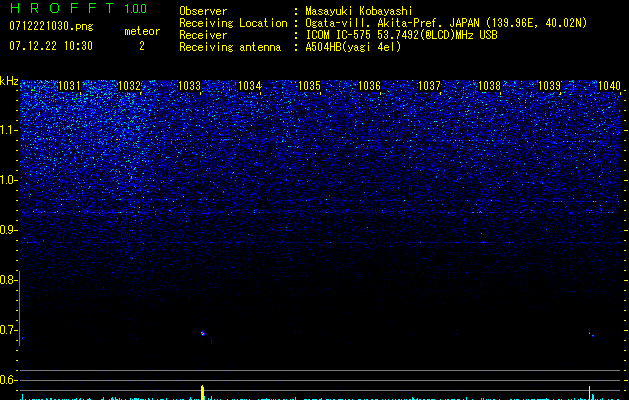The height and width of the screenshot is (400, 629).
Task: Click the meteor count value 2
Action: pyautogui.click(x=142, y=46)
